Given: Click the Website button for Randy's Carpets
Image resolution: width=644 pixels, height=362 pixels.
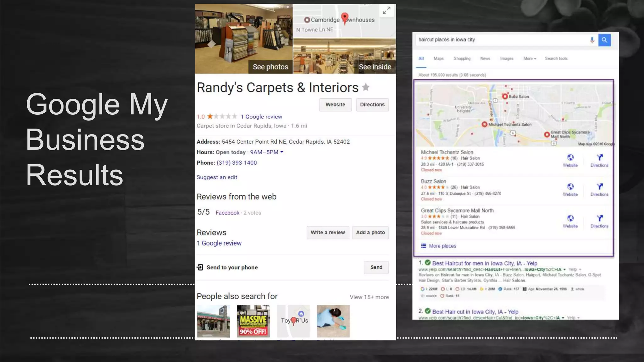Looking at the screenshot, I should [335, 105].
